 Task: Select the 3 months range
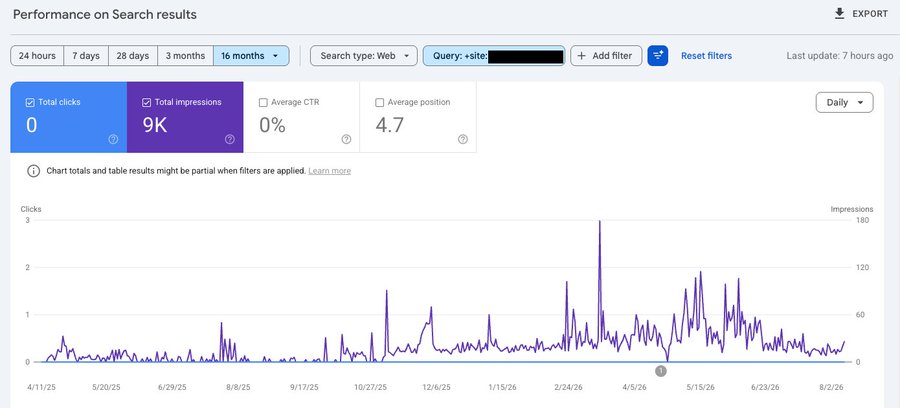pyautogui.click(x=185, y=56)
